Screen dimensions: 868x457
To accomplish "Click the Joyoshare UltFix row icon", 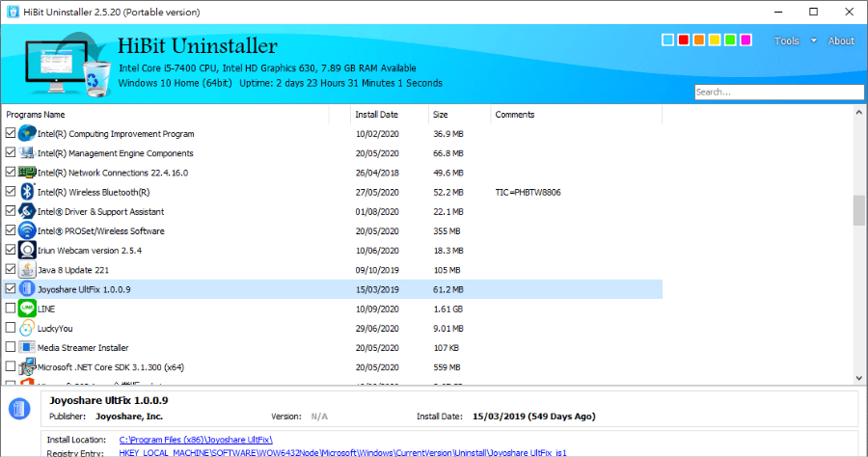I will point(27,289).
